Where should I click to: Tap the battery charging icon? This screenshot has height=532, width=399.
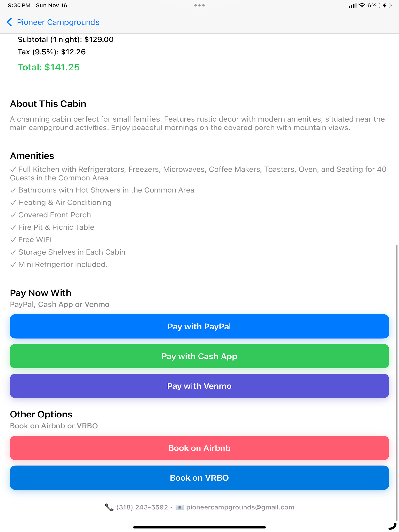385,5
